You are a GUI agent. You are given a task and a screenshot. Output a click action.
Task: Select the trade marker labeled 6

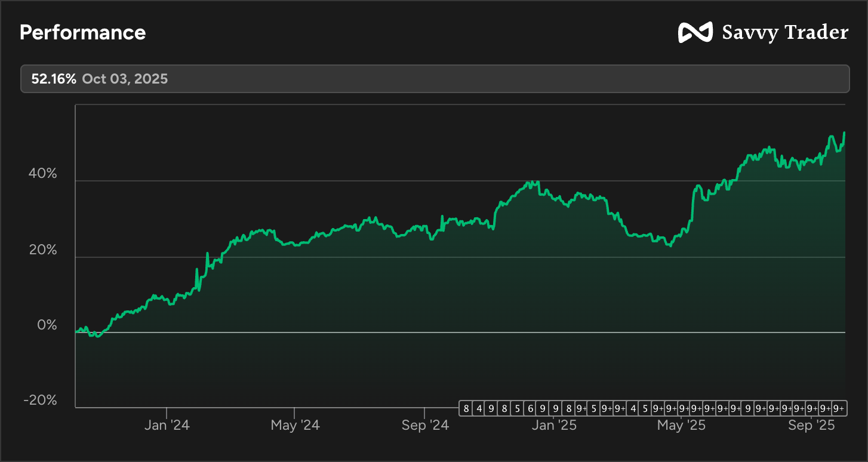click(530, 408)
